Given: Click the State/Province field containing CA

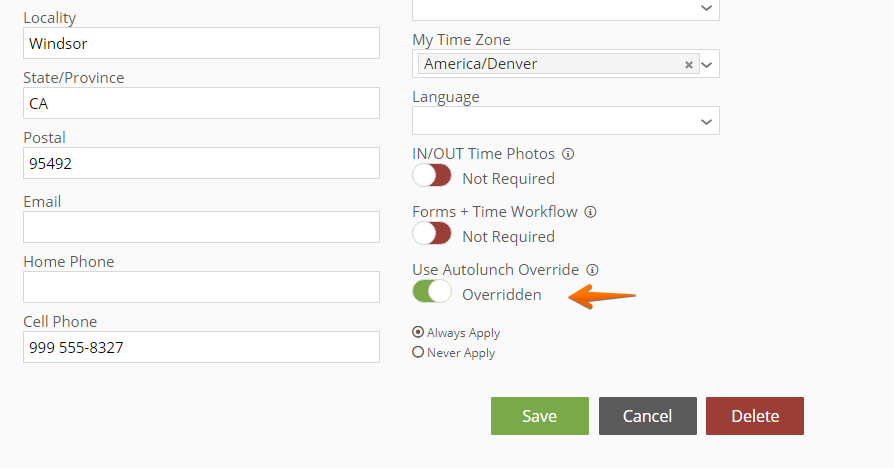Looking at the screenshot, I should (x=201, y=103).
